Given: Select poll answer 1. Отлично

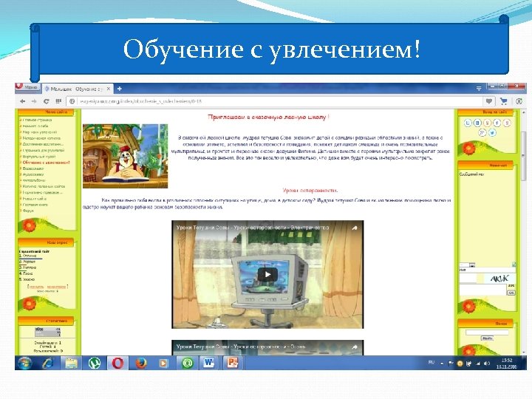Looking at the screenshot, I should [x=28, y=256].
